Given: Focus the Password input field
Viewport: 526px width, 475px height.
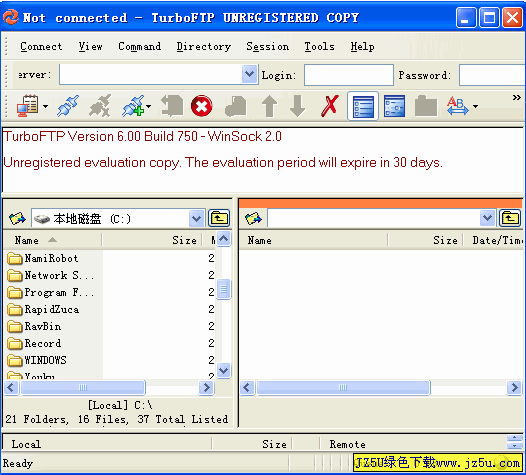Looking at the screenshot, I should pos(492,75).
